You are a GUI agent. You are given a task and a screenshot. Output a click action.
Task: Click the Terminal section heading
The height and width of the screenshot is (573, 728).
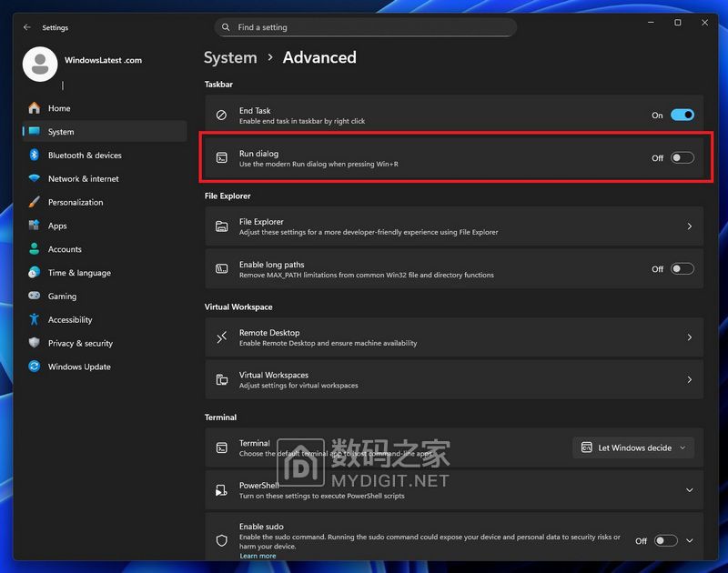[220, 417]
